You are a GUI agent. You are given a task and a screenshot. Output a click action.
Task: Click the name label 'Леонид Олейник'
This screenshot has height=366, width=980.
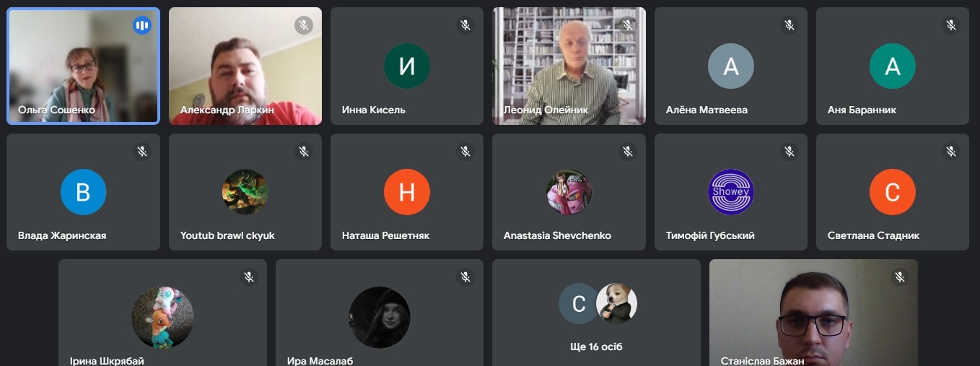coord(546,110)
